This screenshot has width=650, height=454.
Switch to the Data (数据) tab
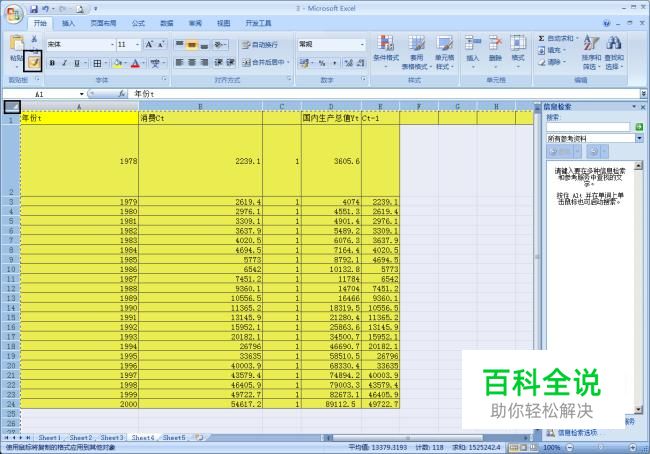tap(167, 23)
